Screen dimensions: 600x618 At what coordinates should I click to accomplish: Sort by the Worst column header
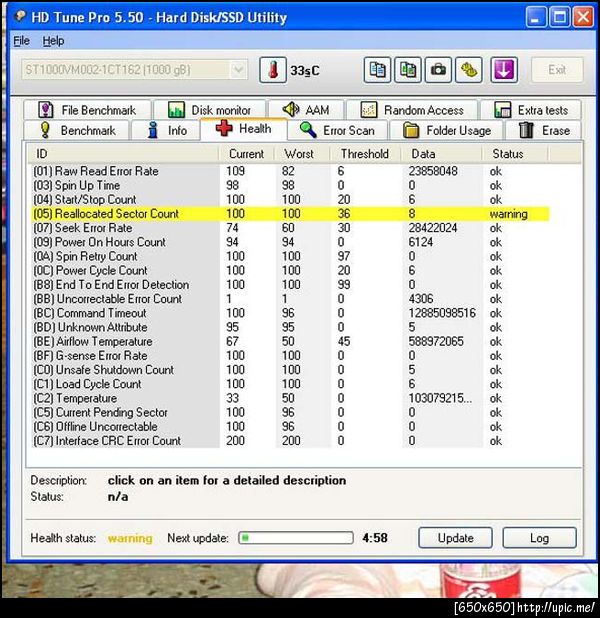(302, 154)
